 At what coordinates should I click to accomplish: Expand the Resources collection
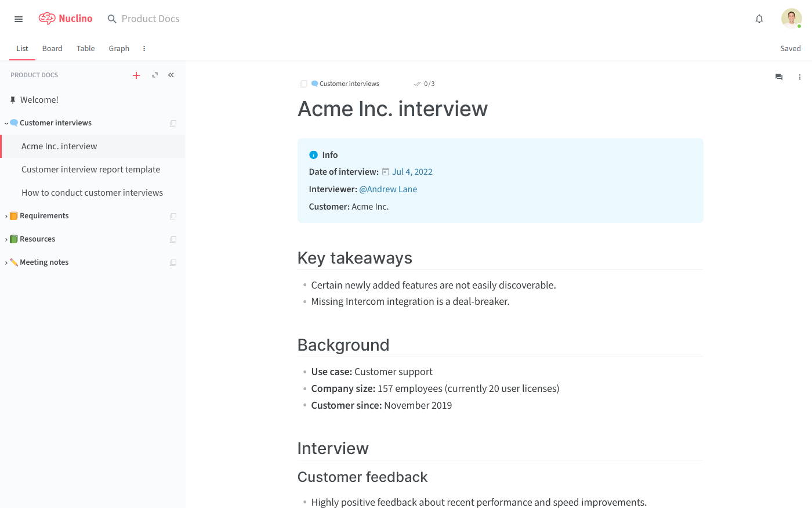(x=6, y=239)
